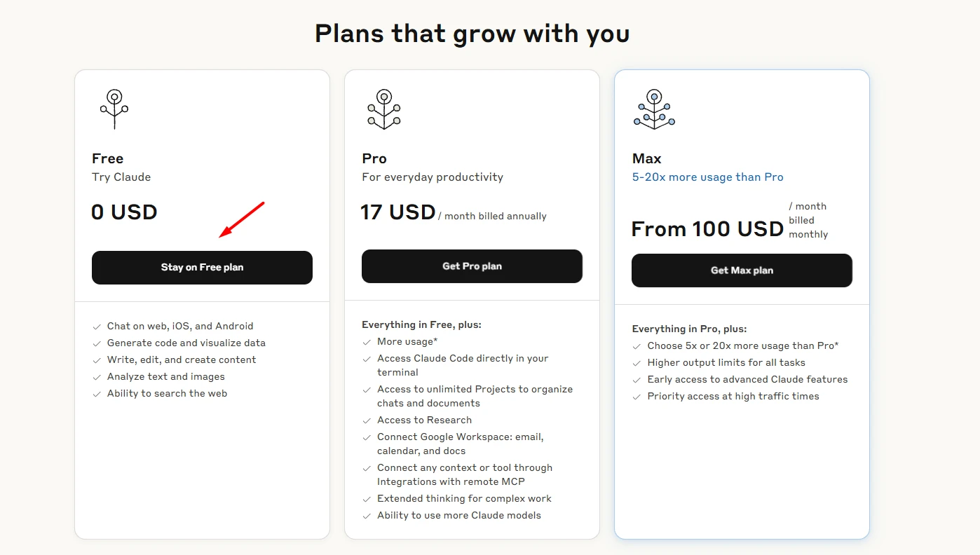The width and height of the screenshot is (980, 555).
Task: Click checkmark beside Chat on web, iOS, Android
Action: pos(97,327)
